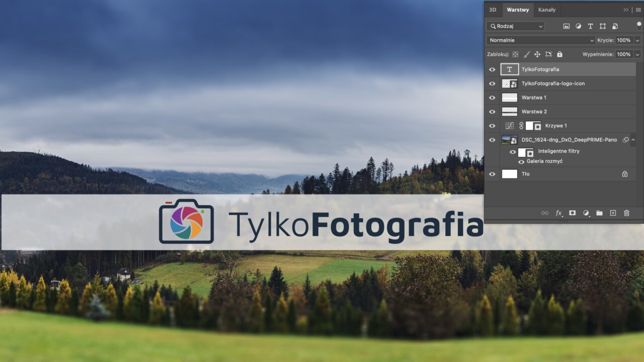Click the delete layer trash icon
The height and width of the screenshot is (362, 644).
[626, 213]
